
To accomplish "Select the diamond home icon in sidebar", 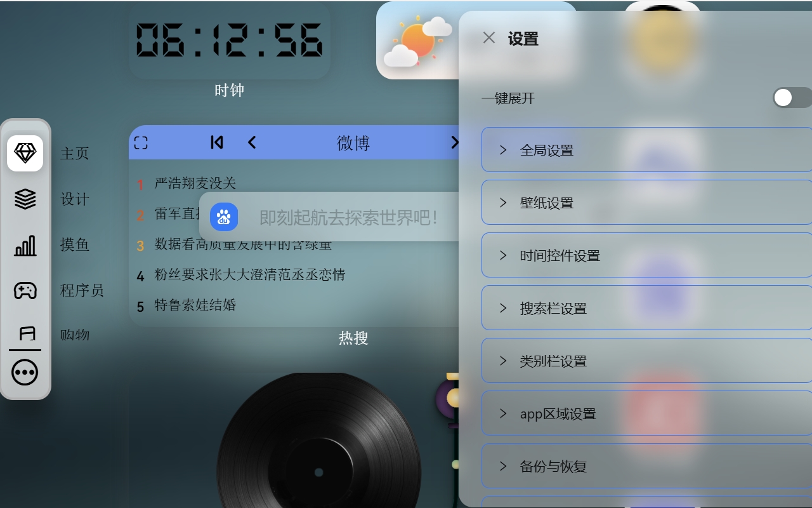I will tap(25, 153).
